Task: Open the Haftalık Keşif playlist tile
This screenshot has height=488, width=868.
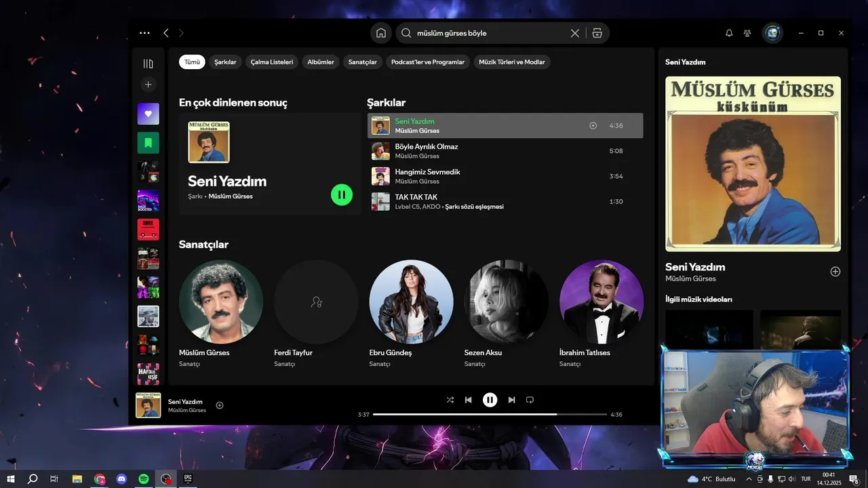Action: pyautogui.click(x=149, y=374)
